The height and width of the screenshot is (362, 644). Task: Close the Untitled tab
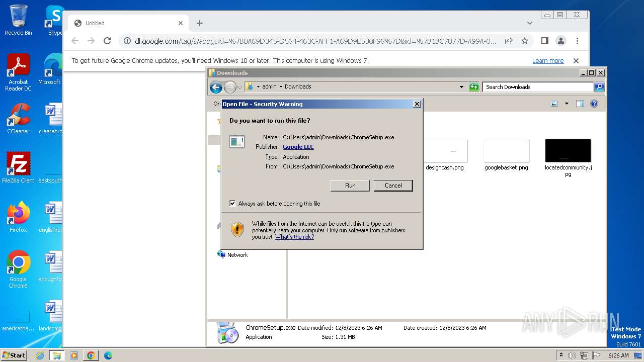(181, 23)
